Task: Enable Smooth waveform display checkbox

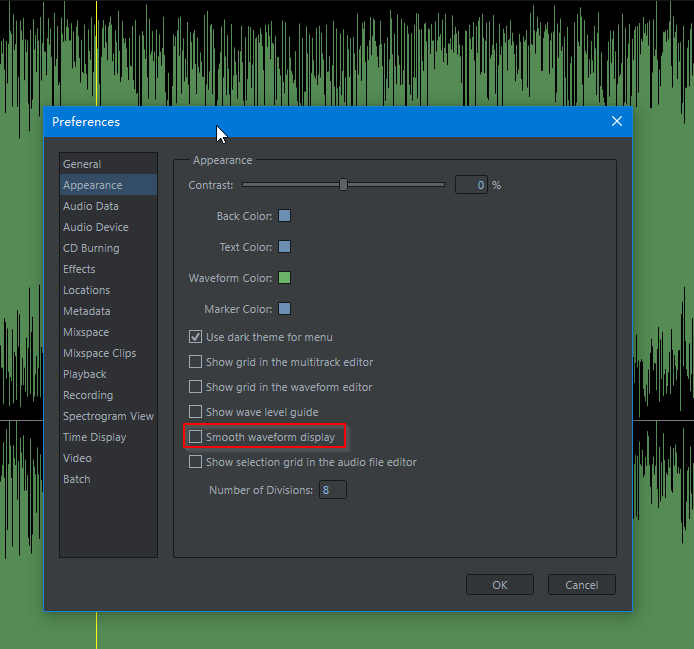Action: pos(196,437)
